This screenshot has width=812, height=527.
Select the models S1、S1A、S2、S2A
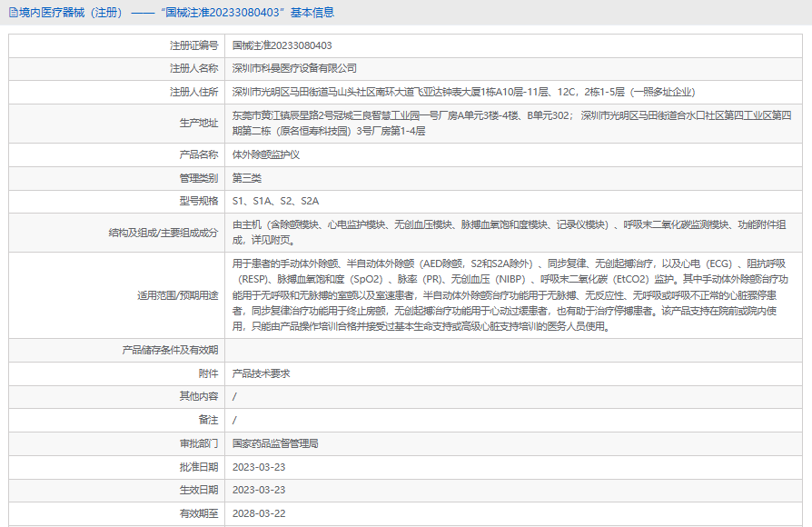point(275,201)
